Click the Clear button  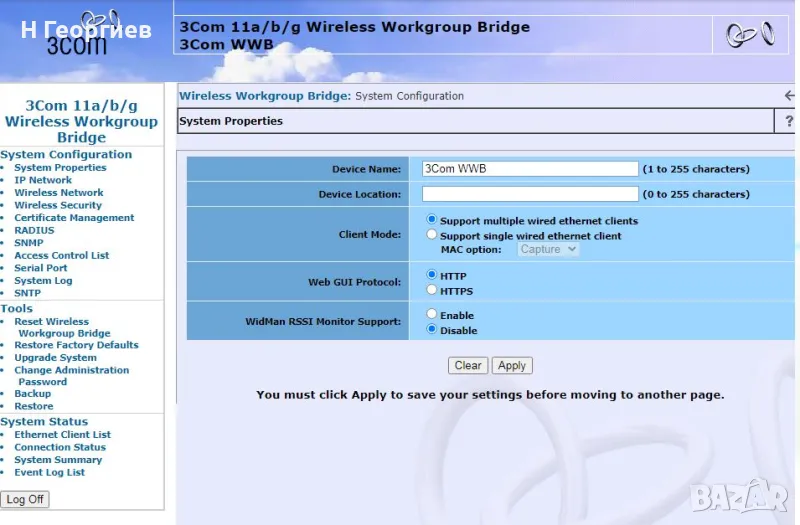pos(467,366)
